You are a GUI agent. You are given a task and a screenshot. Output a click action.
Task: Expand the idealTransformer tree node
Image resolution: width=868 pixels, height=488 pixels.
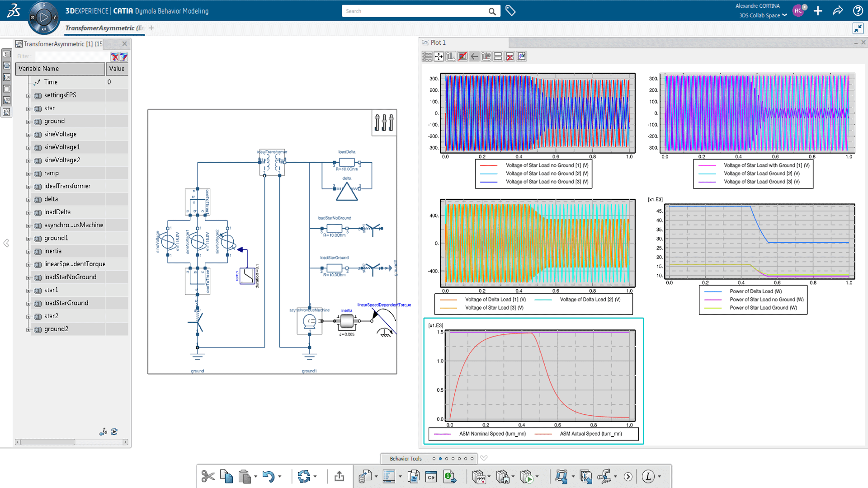point(28,187)
